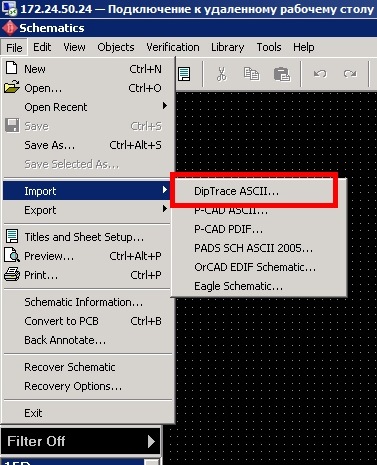Click the Open folder icon
Image resolution: width=377 pixels, height=465 pixels.
click(x=12, y=87)
